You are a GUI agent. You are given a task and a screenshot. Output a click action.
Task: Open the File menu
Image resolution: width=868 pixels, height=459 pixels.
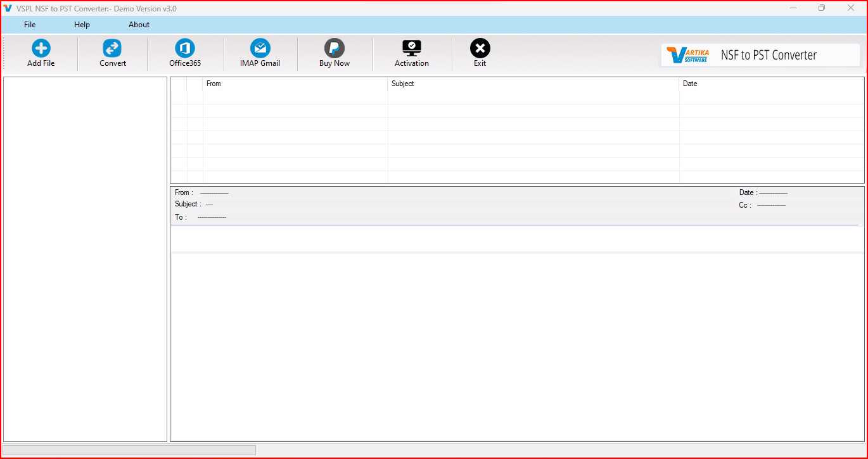(x=30, y=25)
